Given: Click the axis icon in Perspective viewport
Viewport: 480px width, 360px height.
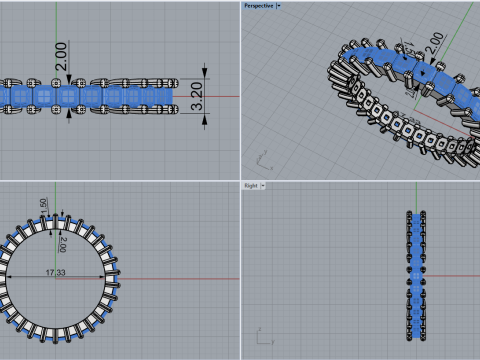Looking at the screenshot, I should (x=264, y=160).
